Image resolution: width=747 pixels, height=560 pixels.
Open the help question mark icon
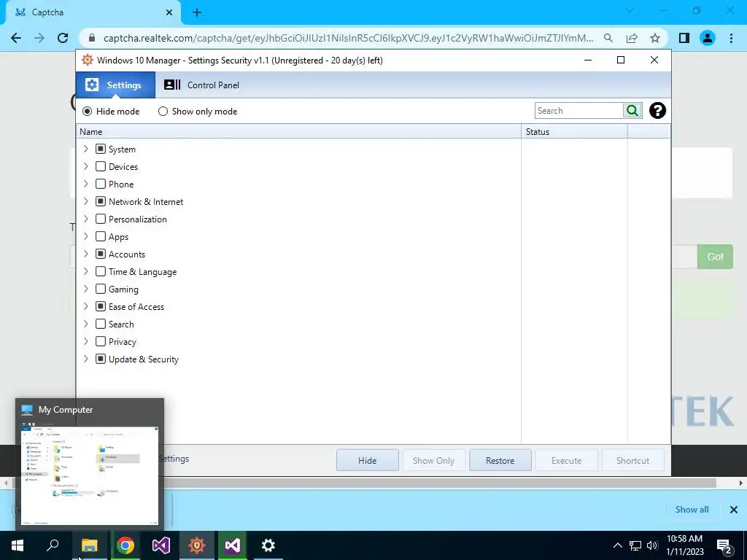point(657,111)
